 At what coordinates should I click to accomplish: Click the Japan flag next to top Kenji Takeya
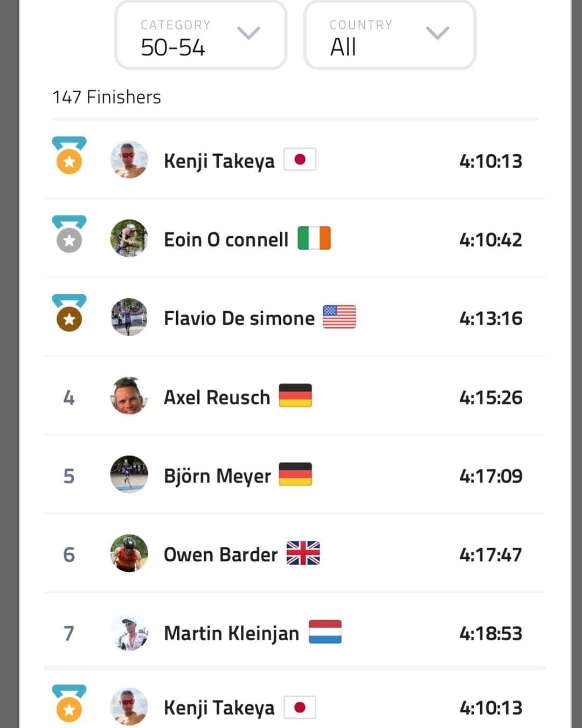[x=300, y=160]
